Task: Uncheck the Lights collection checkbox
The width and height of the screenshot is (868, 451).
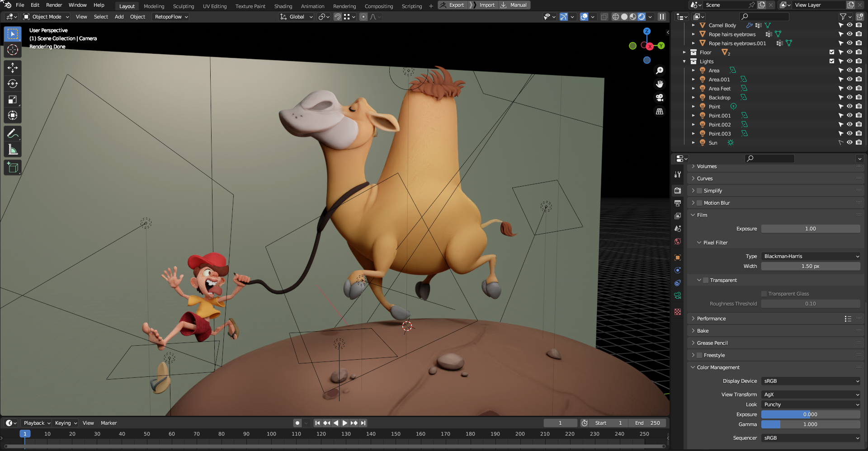Action: point(832,61)
